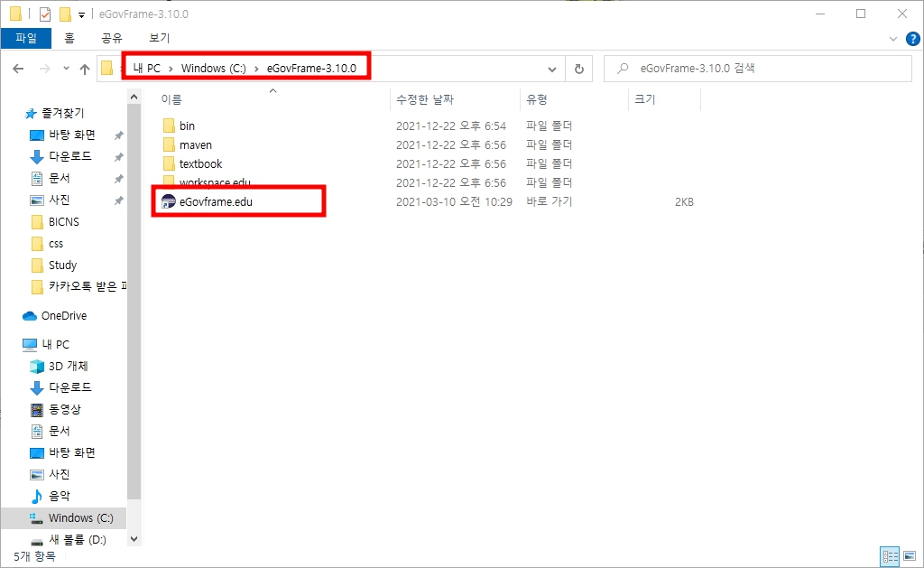Viewport: 924px width, 568px height.
Task: Click 내 PC in the address path
Action: pos(147,69)
